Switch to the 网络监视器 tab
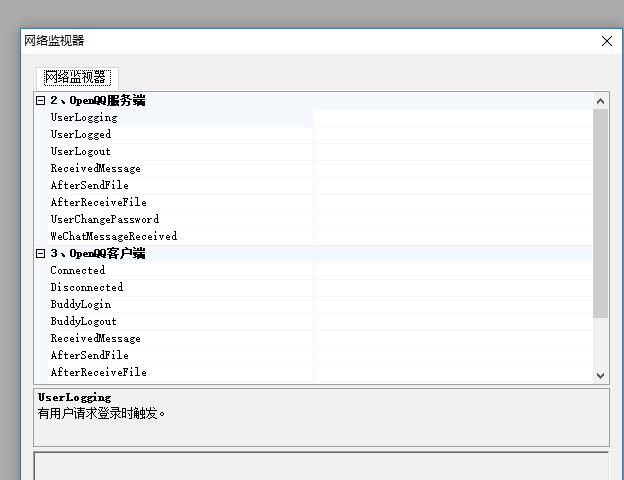624x480 pixels. 76,77
